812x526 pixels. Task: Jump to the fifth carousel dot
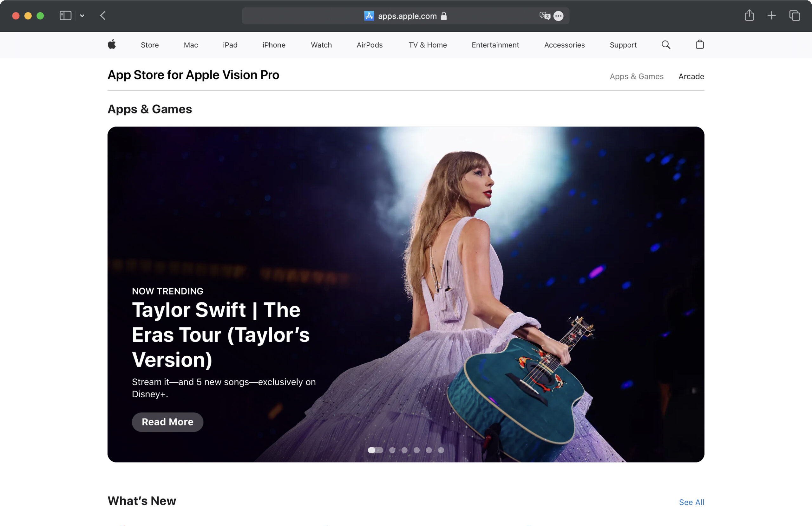pyautogui.click(x=429, y=450)
